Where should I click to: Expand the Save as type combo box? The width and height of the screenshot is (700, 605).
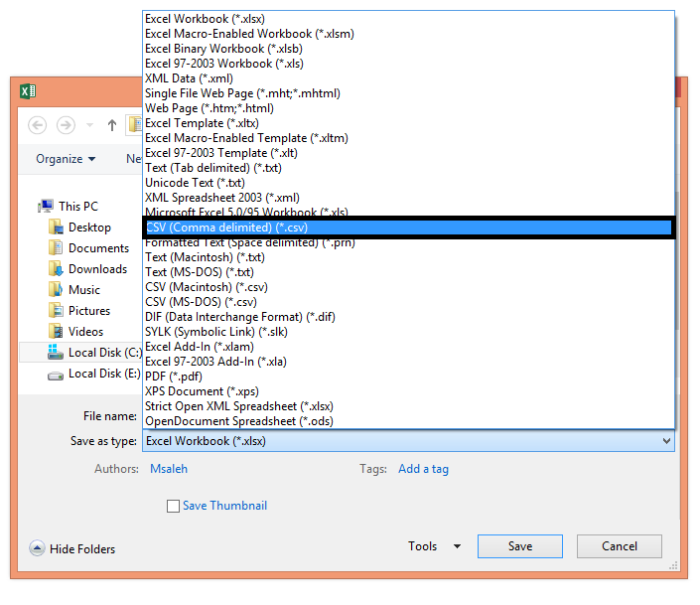click(x=408, y=441)
